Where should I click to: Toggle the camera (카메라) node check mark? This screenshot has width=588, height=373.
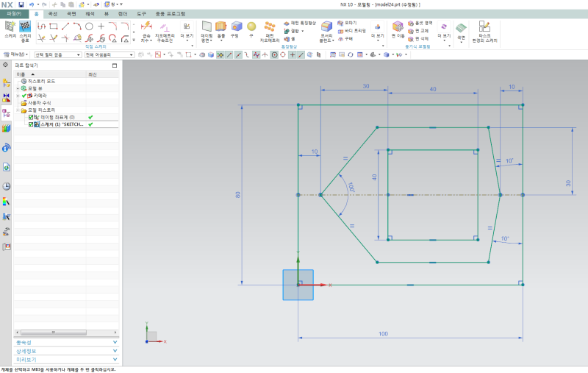click(24, 96)
